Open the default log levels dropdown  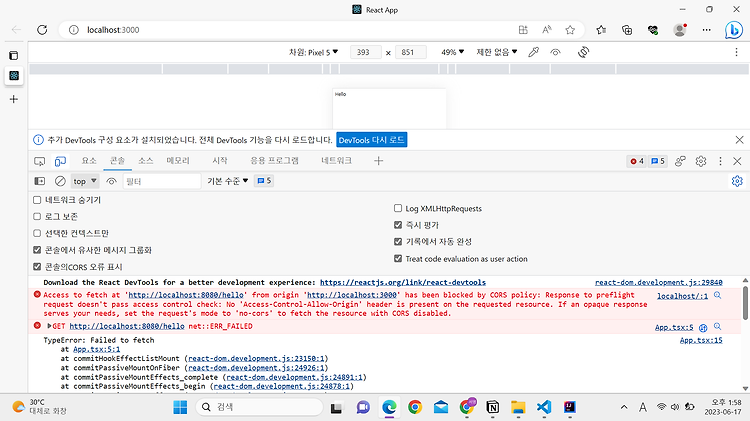click(x=228, y=181)
